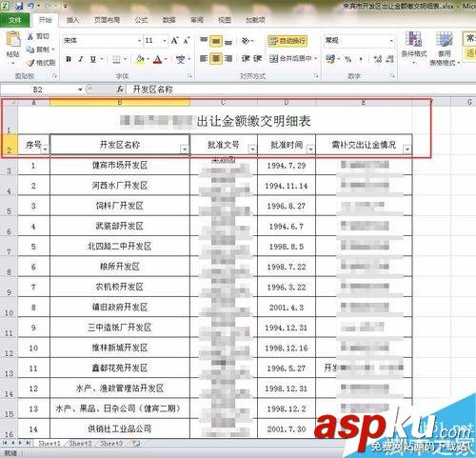Screen dimensions: 476x458
Task: Select column header C
Action: click(224, 102)
